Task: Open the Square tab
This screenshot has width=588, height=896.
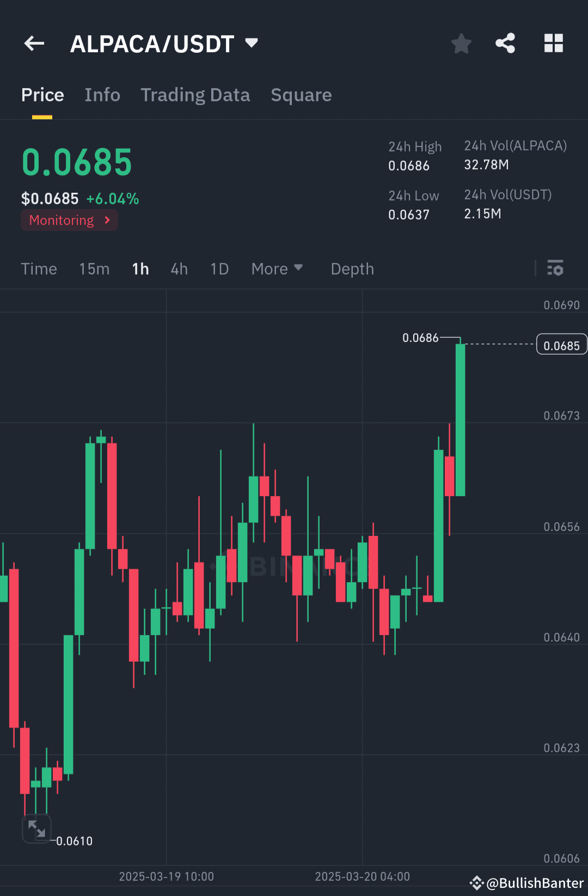Action: click(x=301, y=95)
